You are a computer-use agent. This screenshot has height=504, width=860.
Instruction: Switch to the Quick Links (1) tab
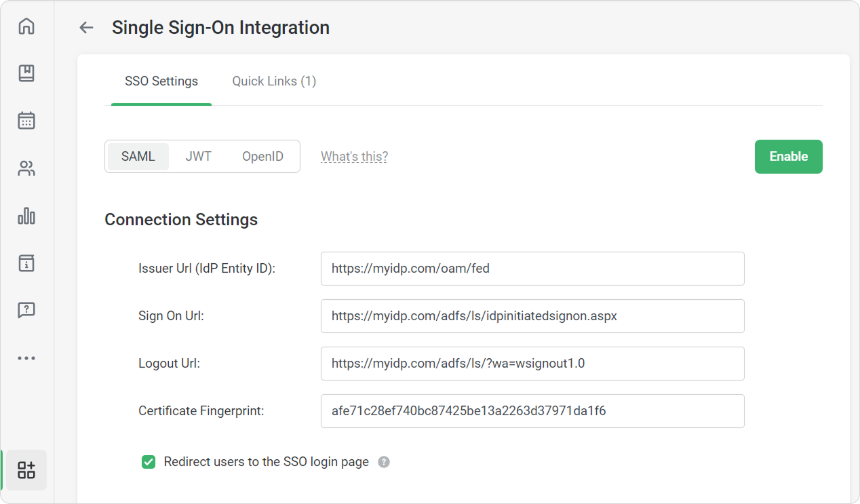pyautogui.click(x=274, y=81)
